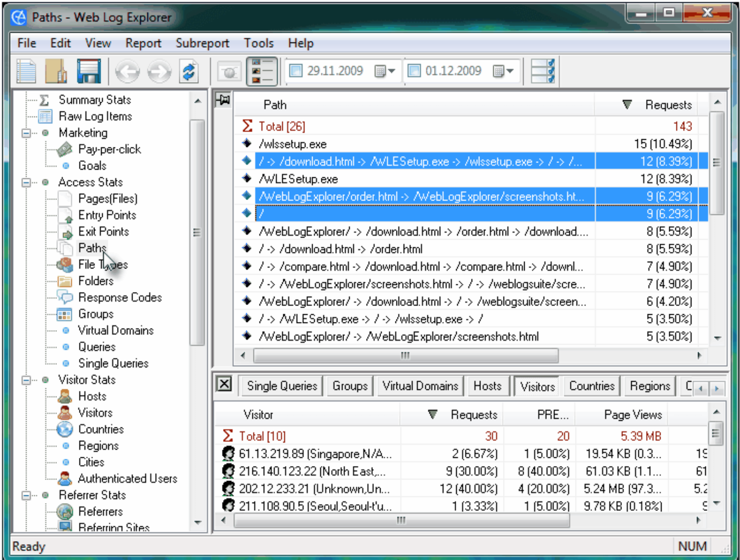Open the Report menu
740x560 pixels.
[143, 43]
